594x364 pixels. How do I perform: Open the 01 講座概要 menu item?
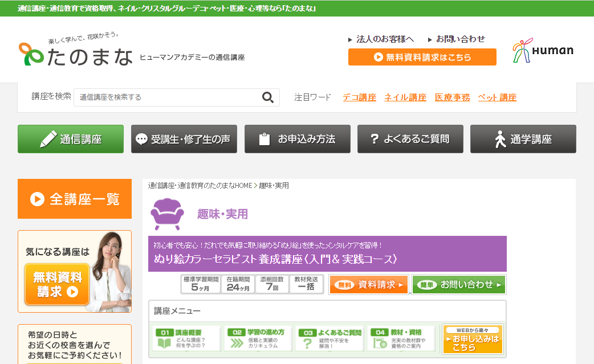pos(186,338)
